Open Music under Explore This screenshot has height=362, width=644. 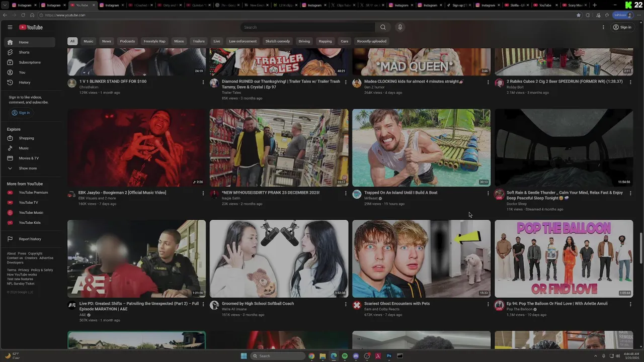pos(30,148)
